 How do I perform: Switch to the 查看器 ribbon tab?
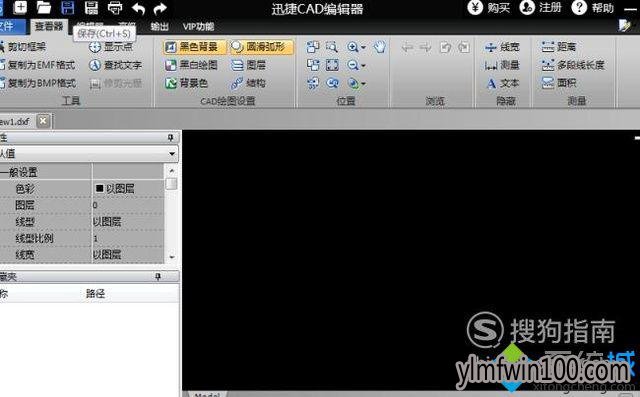pos(49,27)
